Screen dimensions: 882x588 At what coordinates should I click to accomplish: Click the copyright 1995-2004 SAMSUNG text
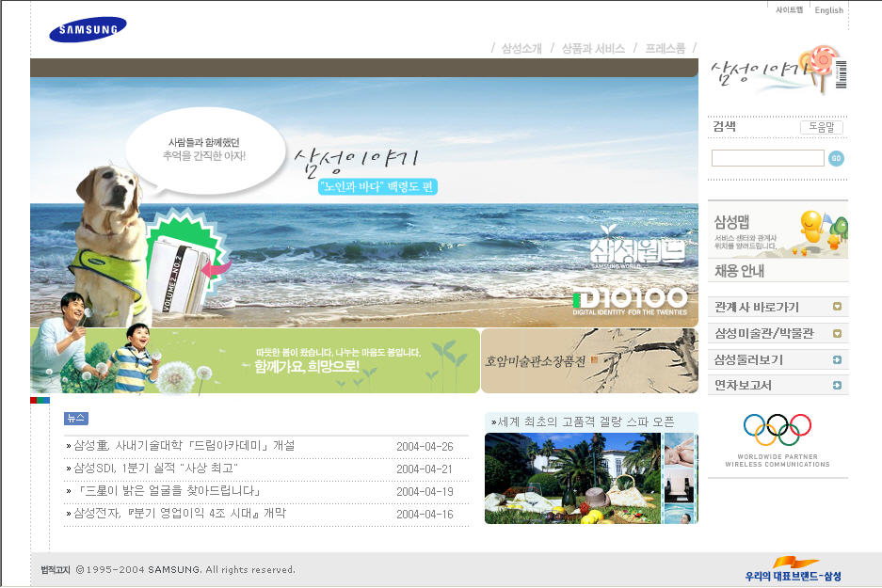pos(185,569)
